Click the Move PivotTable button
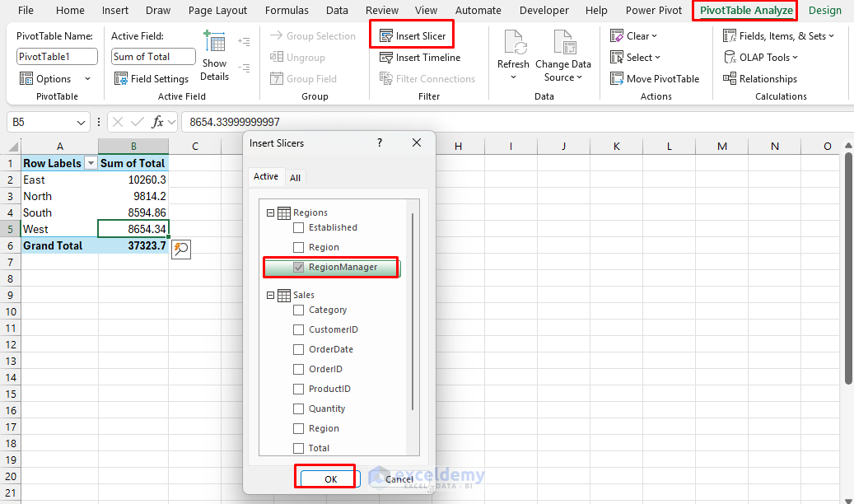This screenshot has height=504, width=854. (655, 79)
